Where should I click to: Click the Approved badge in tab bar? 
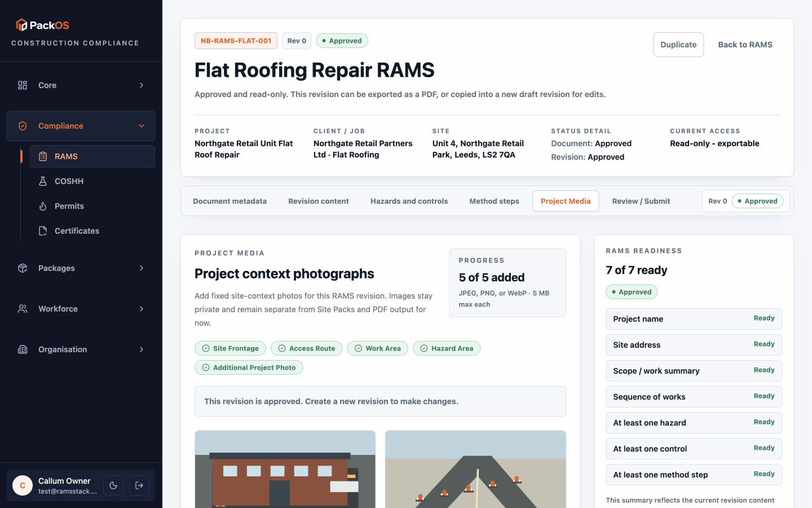(x=757, y=201)
